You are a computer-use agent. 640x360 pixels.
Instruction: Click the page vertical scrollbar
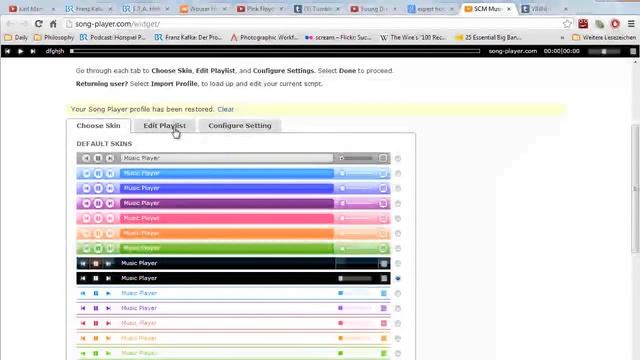click(635, 189)
